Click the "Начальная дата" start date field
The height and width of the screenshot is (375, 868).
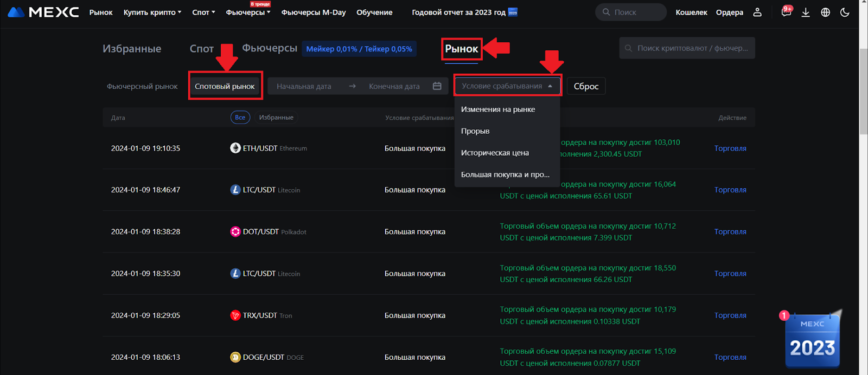[x=304, y=86]
